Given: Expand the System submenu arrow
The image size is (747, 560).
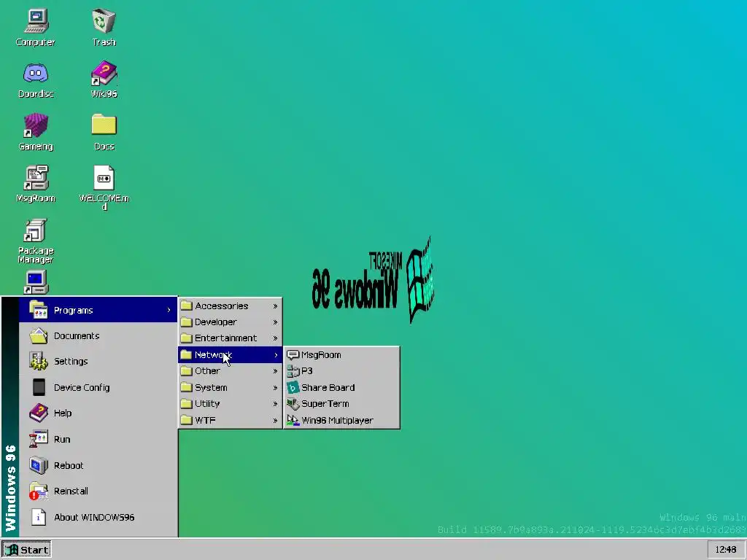Looking at the screenshot, I should tap(275, 388).
